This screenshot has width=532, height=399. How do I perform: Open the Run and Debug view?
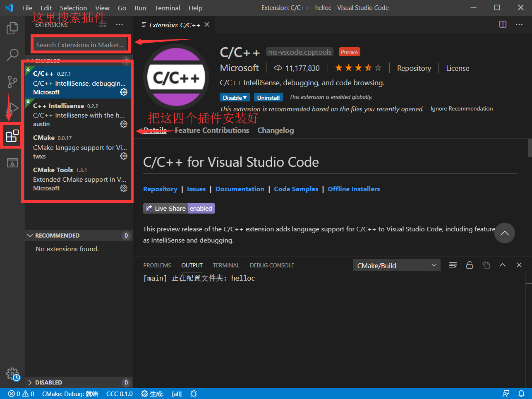click(x=12, y=108)
